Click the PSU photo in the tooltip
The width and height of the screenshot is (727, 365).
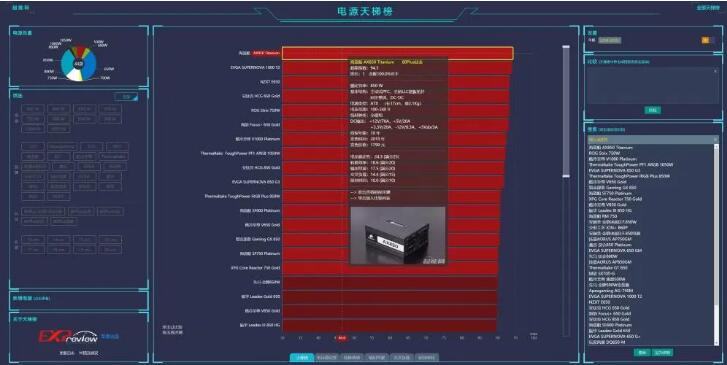398,236
